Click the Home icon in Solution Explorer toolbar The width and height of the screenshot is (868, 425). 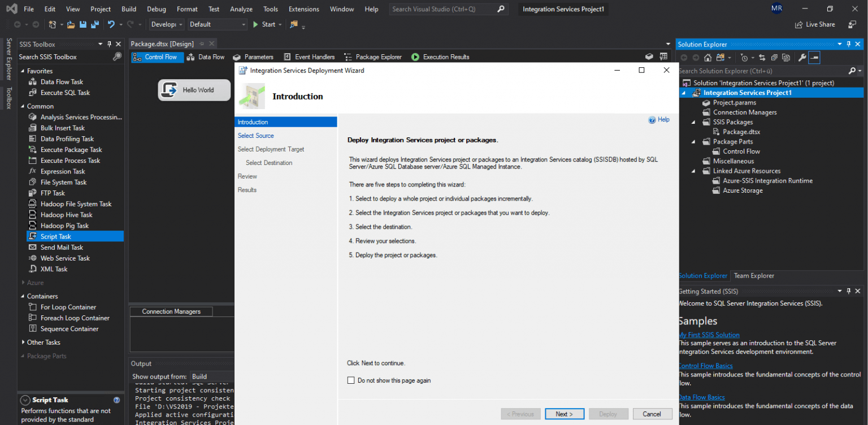[708, 57]
